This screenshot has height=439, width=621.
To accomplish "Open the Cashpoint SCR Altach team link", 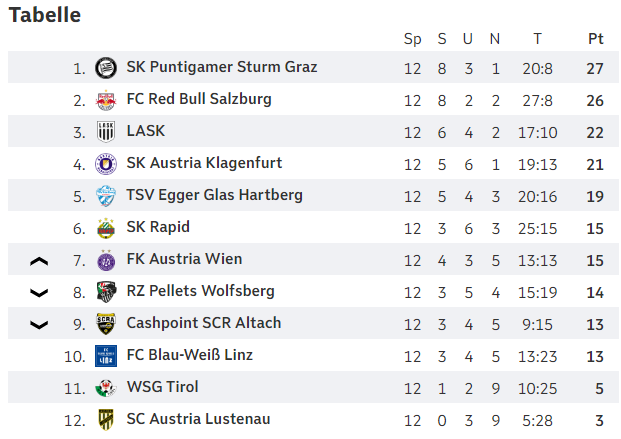I will click(203, 323).
